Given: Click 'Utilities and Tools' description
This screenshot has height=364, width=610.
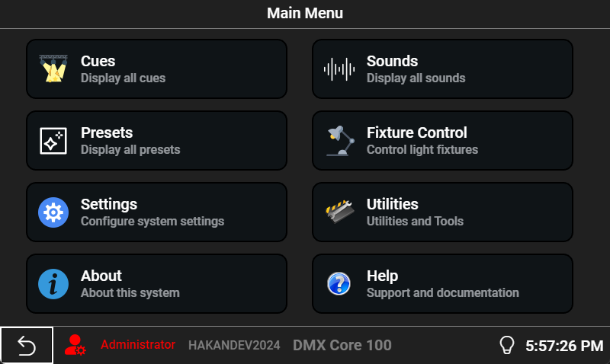Looking at the screenshot, I should coord(415,222).
